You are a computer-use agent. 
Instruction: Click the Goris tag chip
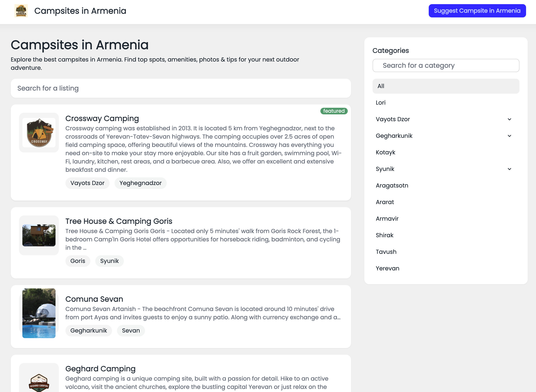[x=77, y=261]
